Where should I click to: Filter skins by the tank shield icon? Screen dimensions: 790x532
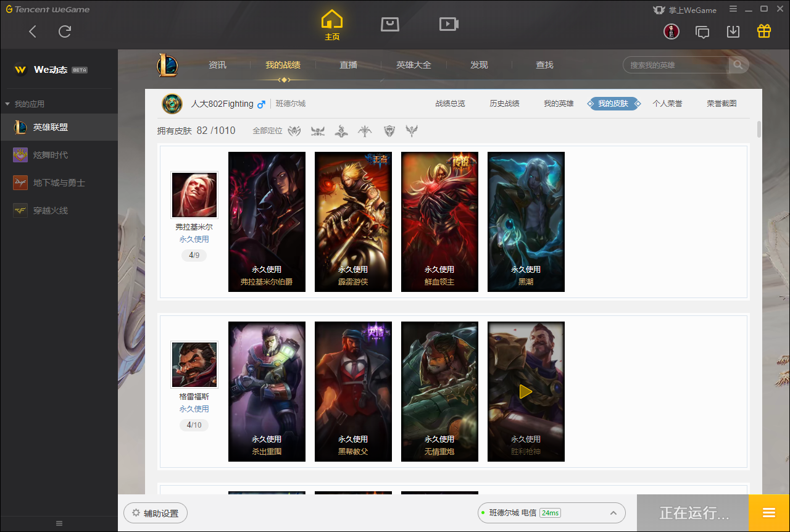click(389, 131)
